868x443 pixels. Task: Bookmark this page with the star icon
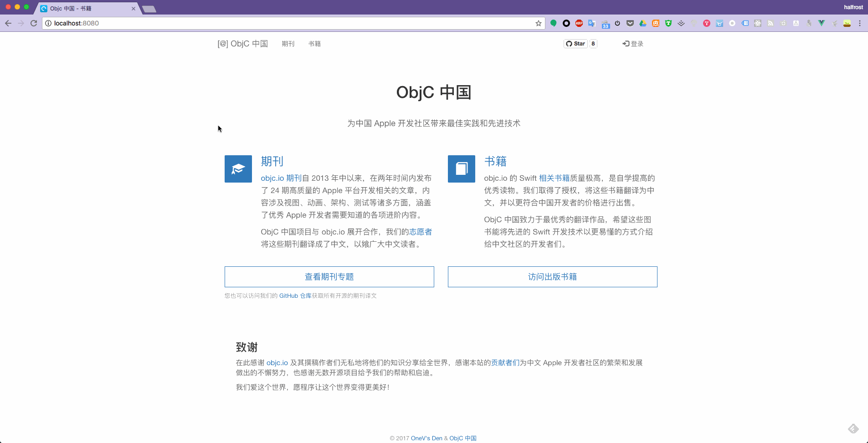[539, 23]
